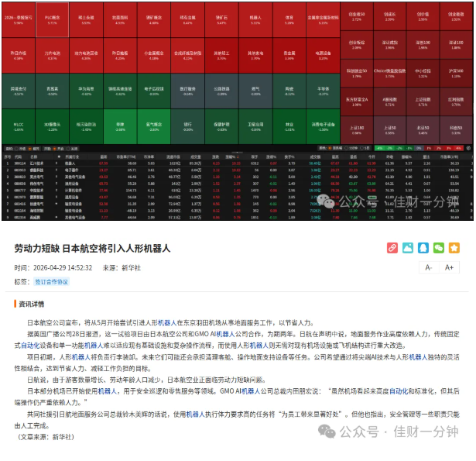The image size is (476, 461).
Task: Select the 东方财富全A index tile
Action: (x=357, y=101)
